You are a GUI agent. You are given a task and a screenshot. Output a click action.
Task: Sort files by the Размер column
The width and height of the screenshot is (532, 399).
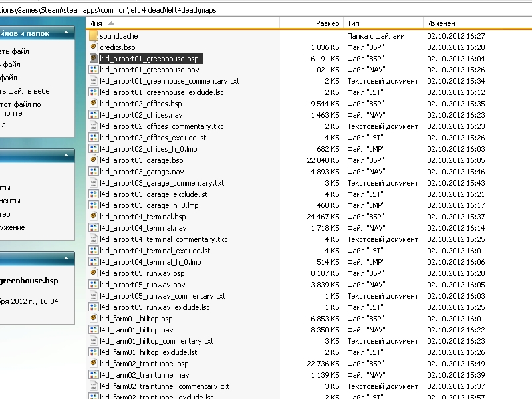click(x=311, y=23)
